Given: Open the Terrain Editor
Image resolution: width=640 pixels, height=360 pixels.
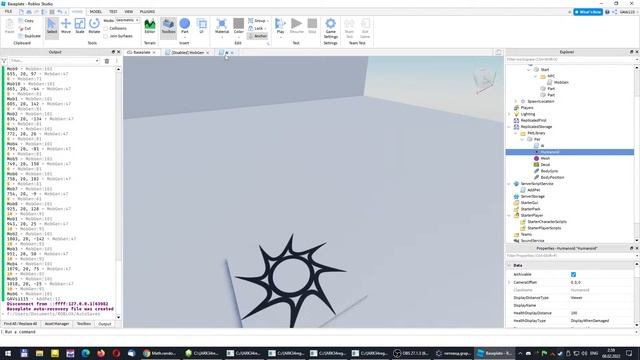Looking at the screenshot, I should pos(150,26).
